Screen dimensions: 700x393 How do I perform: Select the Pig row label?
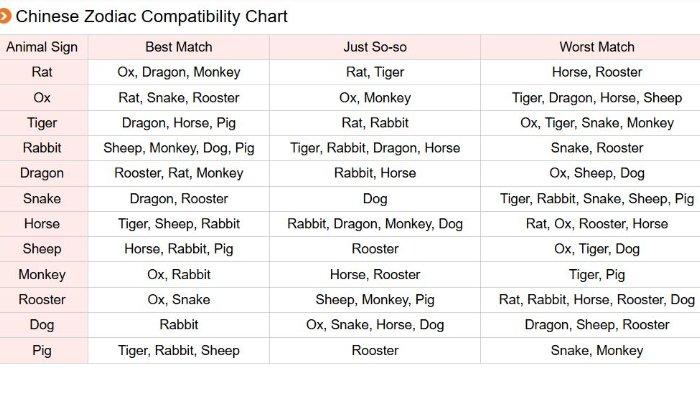point(42,351)
